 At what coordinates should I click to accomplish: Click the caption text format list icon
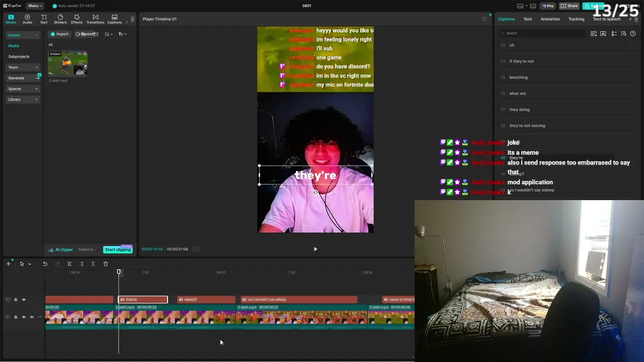click(614, 34)
